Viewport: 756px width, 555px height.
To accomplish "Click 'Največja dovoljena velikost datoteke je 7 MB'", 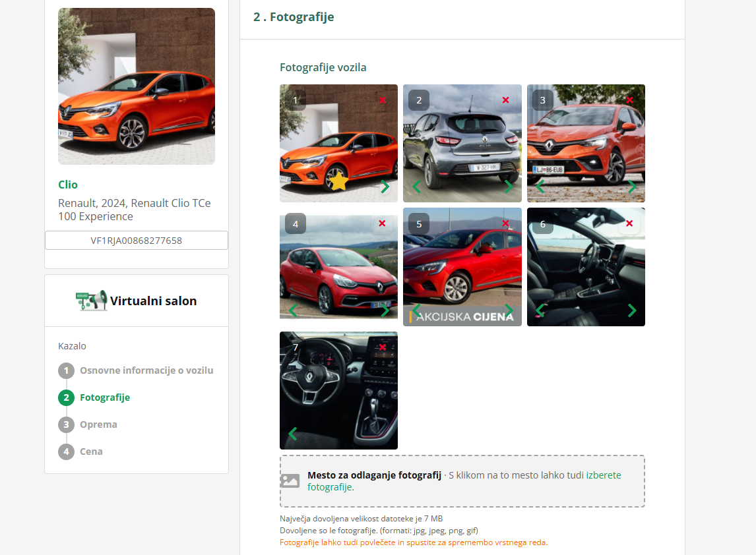I will (361, 519).
